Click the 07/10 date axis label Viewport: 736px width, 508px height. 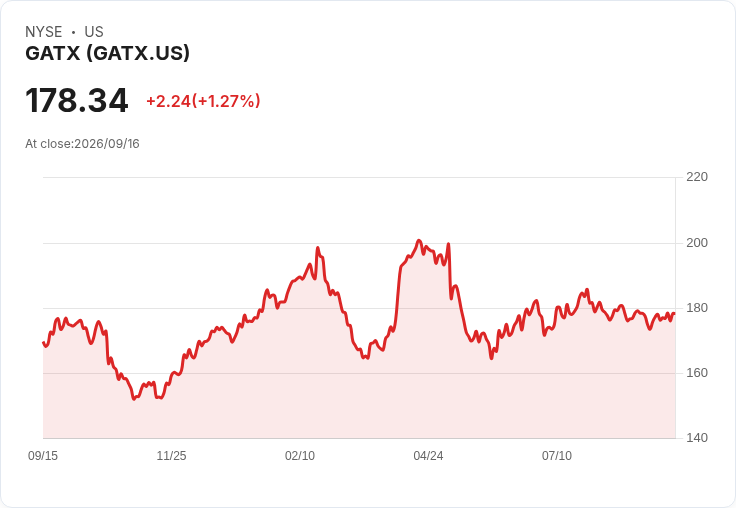point(557,455)
